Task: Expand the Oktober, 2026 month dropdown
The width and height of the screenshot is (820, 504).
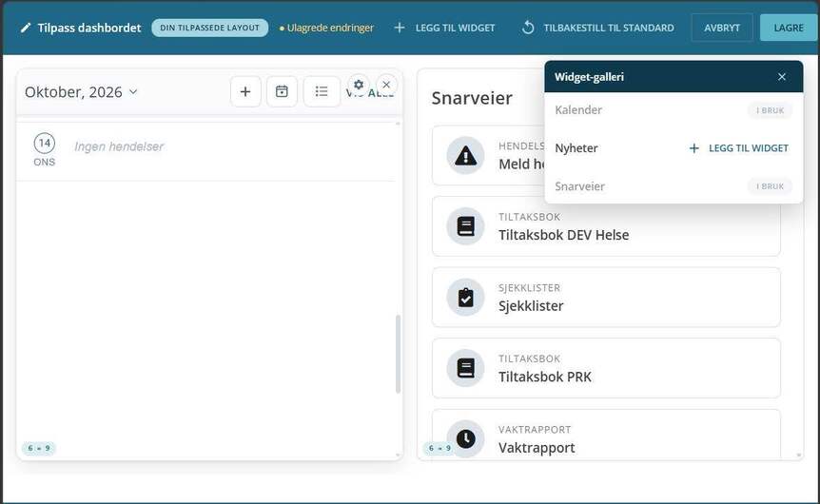Action: pyautogui.click(x=81, y=92)
